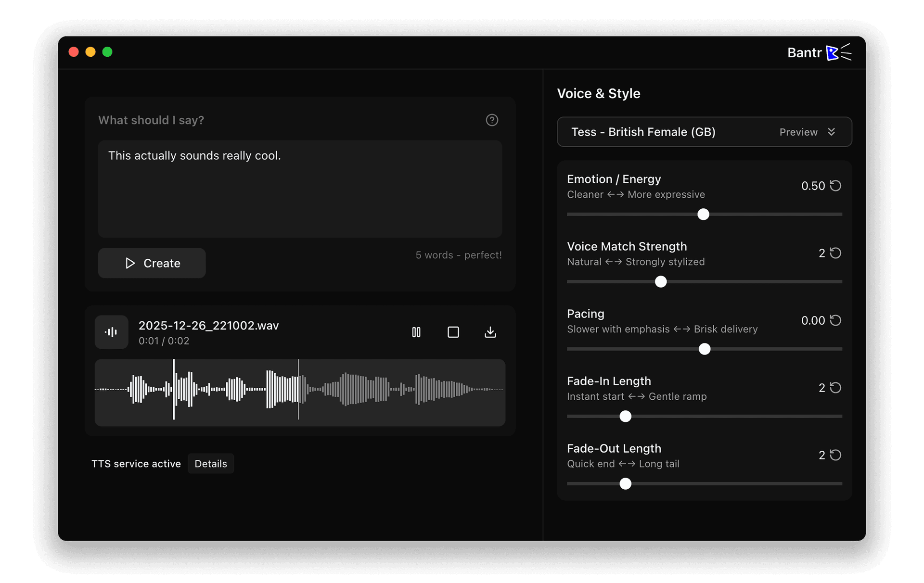Adjust the Emotion / Energy slider handle

pos(703,215)
